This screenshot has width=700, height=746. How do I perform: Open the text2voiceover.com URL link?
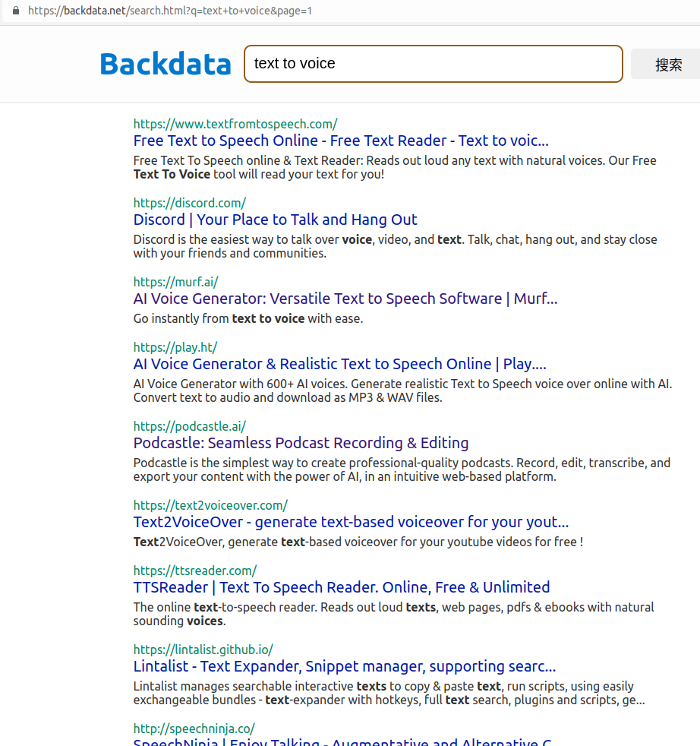coord(210,505)
